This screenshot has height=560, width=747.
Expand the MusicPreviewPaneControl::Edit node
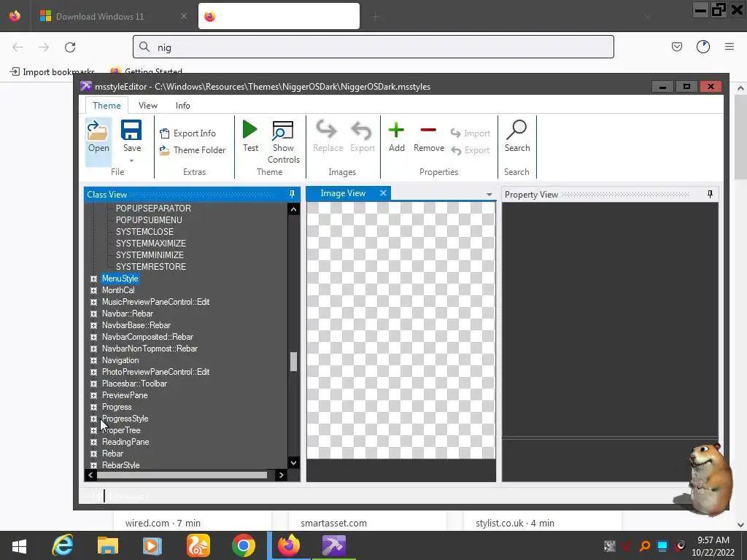tap(93, 302)
